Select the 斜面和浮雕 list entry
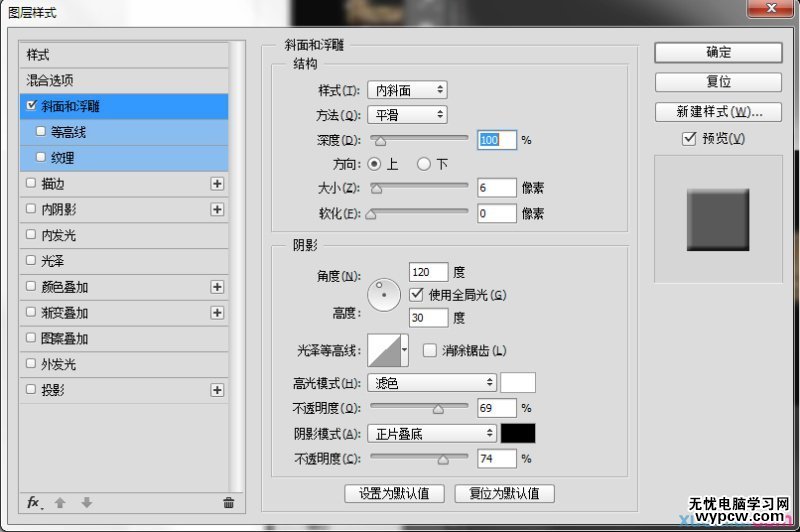Screen dimensions: 800x532 [x=124, y=106]
